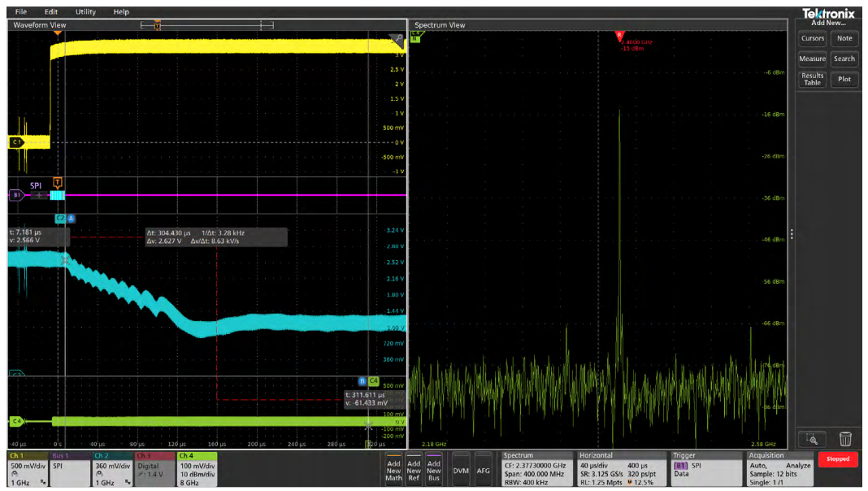The height and width of the screenshot is (491, 868).
Task: Toggle the Ch 4 channel badge
Action: point(197,469)
